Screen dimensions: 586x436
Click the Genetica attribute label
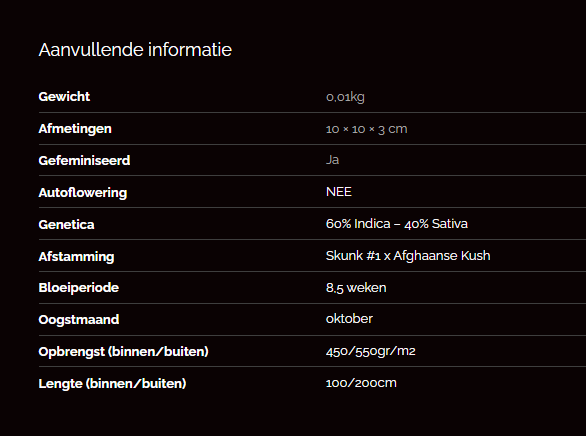[x=67, y=225]
